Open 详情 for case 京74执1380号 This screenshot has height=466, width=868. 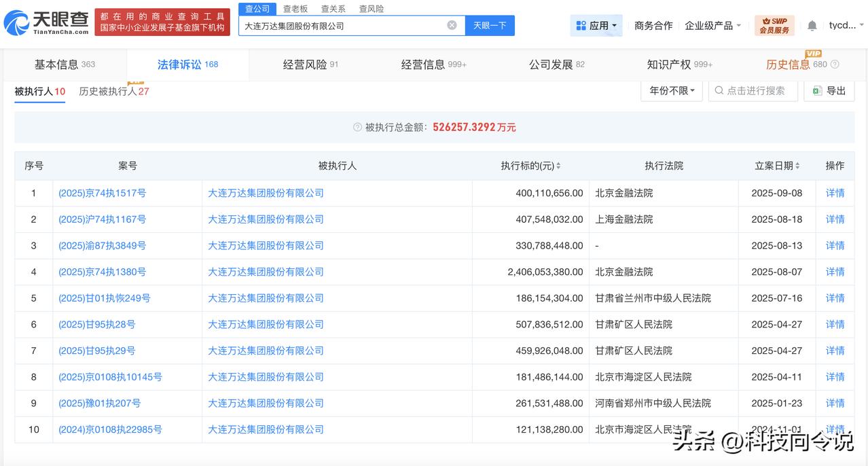(835, 272)
